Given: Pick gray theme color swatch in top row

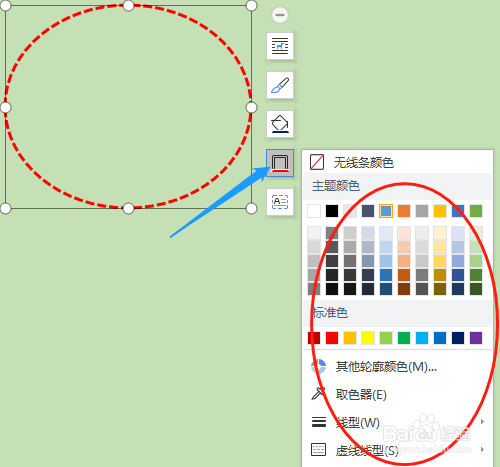Looking at the screenshot, I should coord(422,211).
